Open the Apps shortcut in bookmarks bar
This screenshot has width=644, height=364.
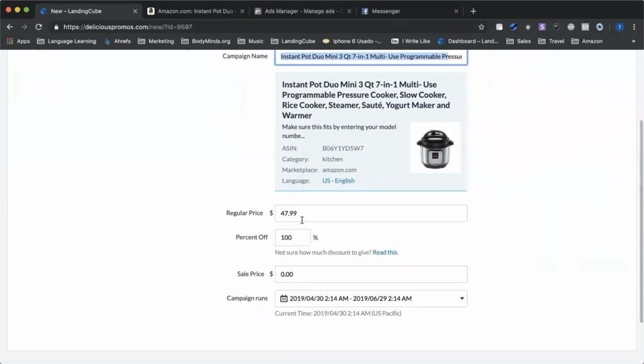tap(18, 41)
